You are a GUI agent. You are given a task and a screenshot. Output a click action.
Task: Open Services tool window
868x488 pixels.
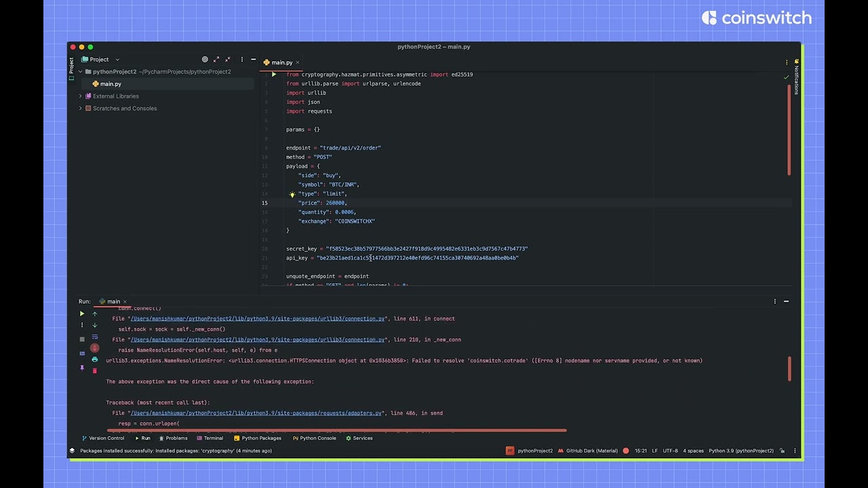pos(359,439)
